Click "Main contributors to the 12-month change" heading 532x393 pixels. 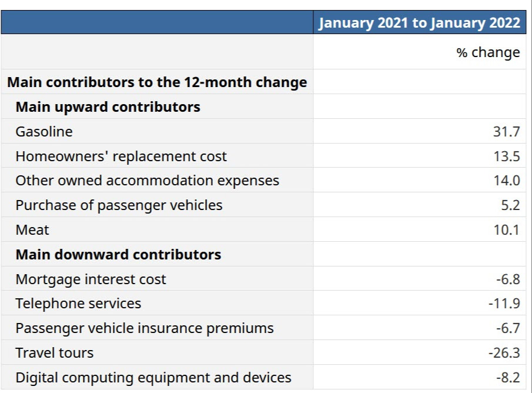tap(157, 82)
